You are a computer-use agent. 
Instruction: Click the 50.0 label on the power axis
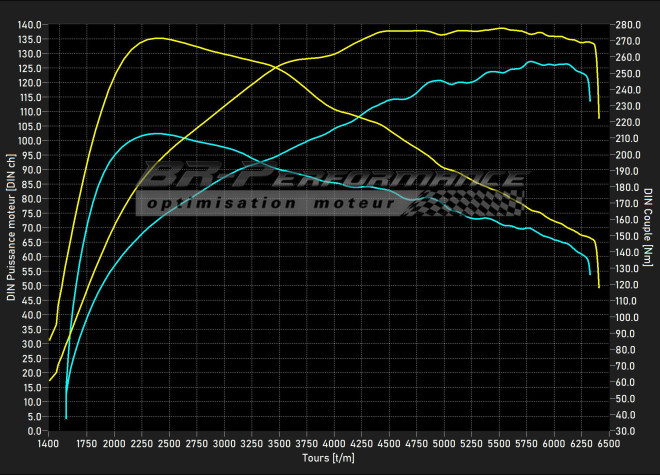[x=31, y=286]
